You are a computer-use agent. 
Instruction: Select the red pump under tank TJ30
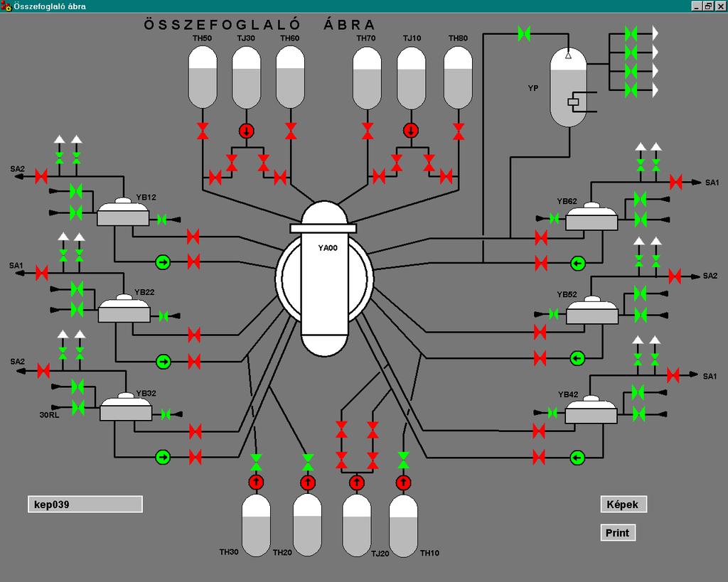pyautogui.click(x=247, y=131)
